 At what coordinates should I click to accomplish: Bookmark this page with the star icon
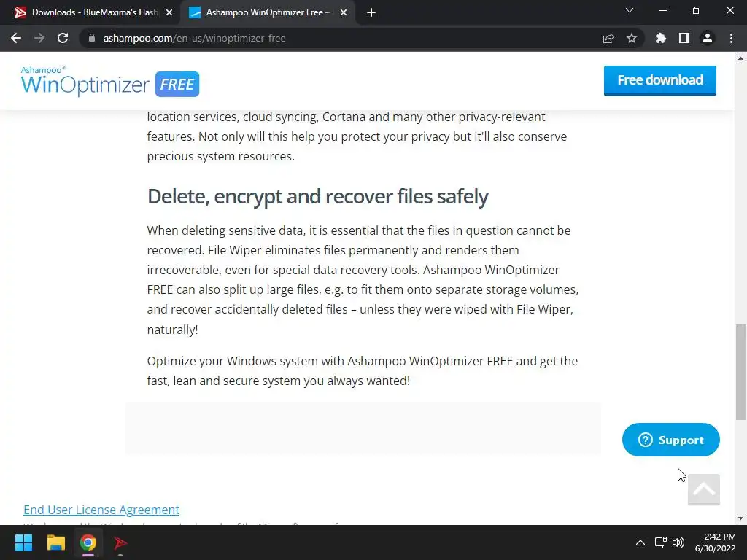coord(632,38)
